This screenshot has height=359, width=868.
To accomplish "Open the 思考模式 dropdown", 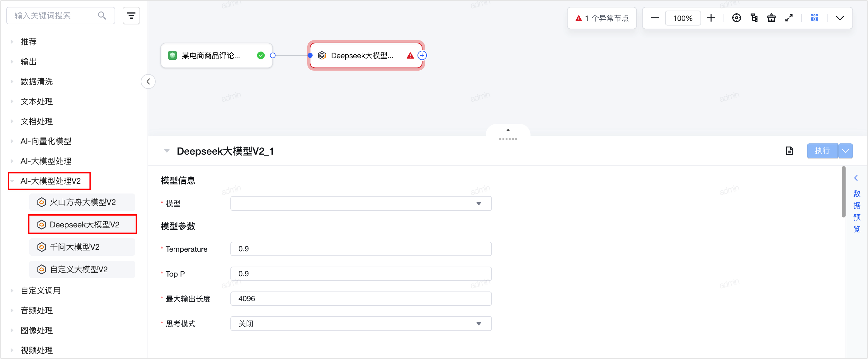I will click(361, 324).
